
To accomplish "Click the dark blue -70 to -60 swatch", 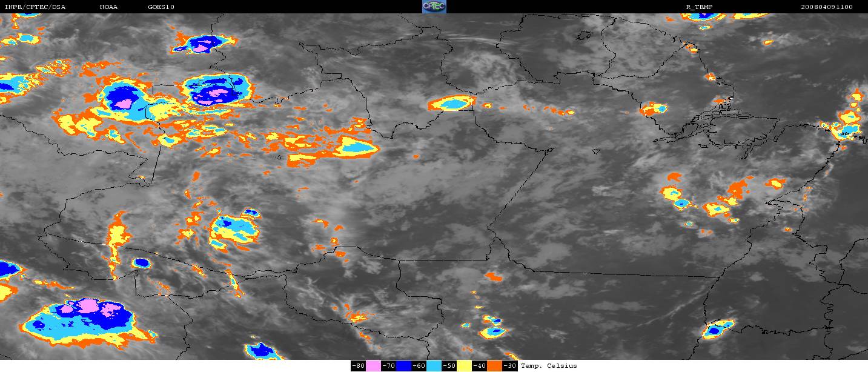I will click(404, 366).
